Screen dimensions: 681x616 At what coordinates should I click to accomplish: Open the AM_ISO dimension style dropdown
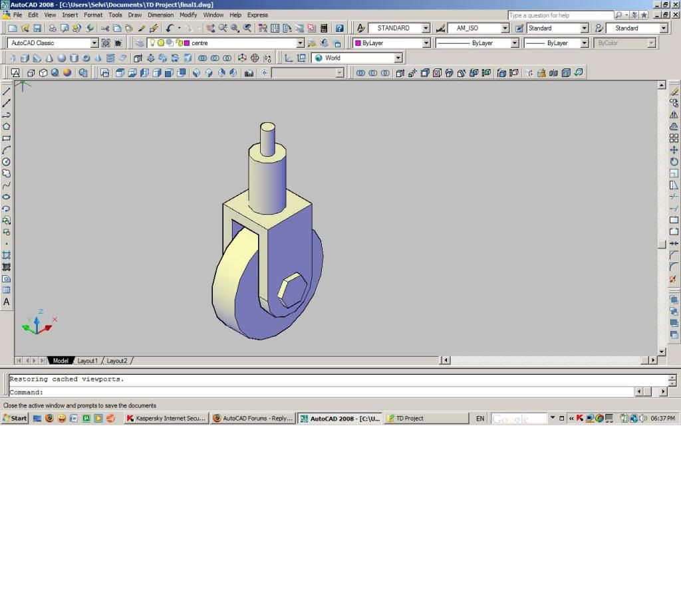point(505,29)
